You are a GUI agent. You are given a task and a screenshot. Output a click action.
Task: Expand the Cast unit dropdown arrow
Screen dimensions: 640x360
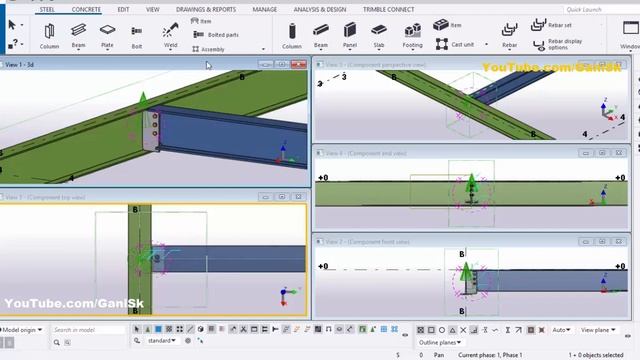[x=486, y=44]
